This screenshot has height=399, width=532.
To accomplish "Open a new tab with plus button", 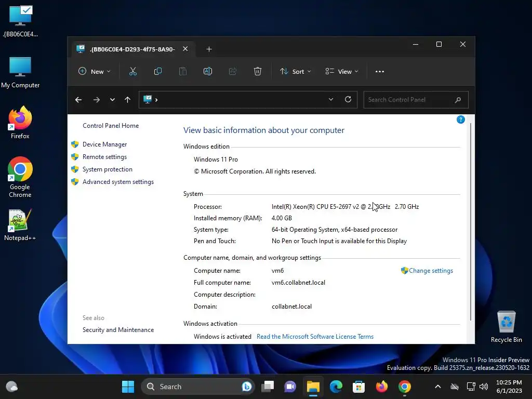I will coord(209,49).
